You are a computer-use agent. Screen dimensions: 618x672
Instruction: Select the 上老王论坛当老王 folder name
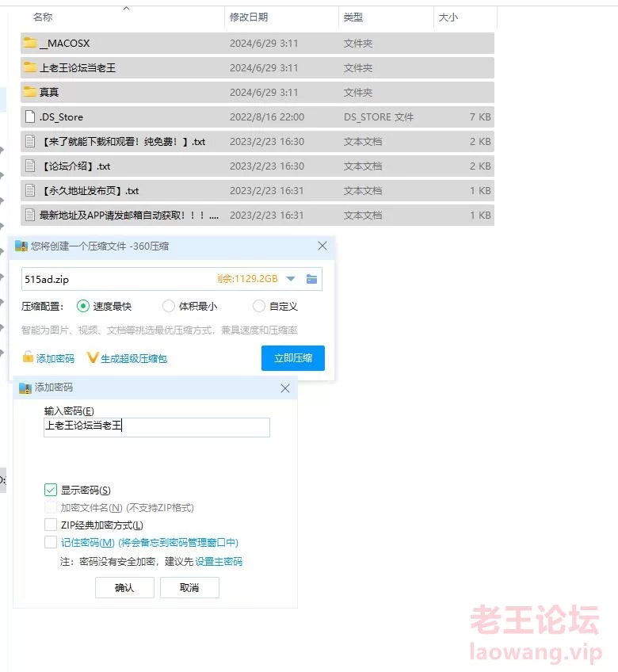click(78, 67)
